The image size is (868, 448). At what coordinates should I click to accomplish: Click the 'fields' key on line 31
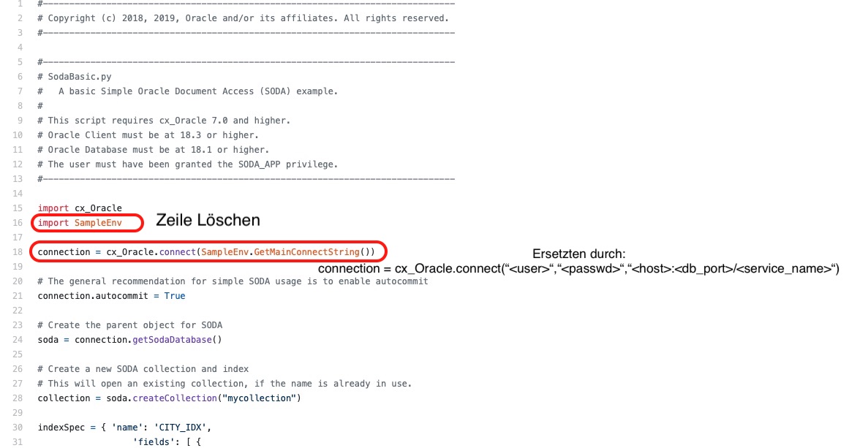click(x=151, y=441)
